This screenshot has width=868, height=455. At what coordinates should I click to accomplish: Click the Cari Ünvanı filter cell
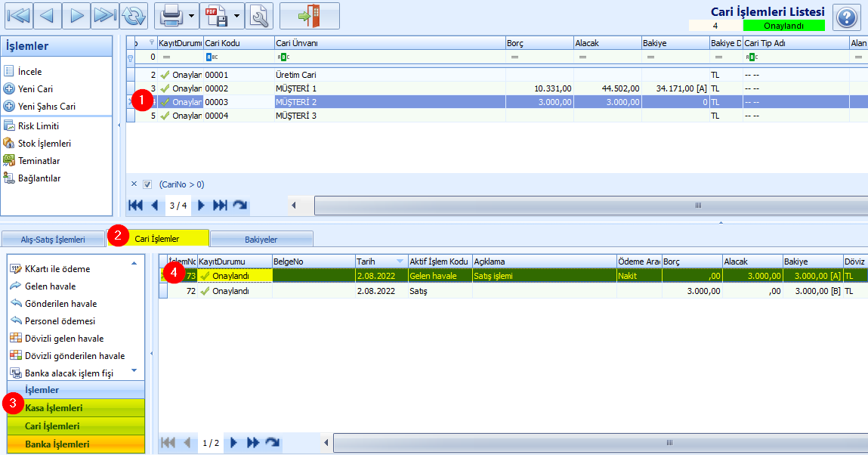(390, 57)
